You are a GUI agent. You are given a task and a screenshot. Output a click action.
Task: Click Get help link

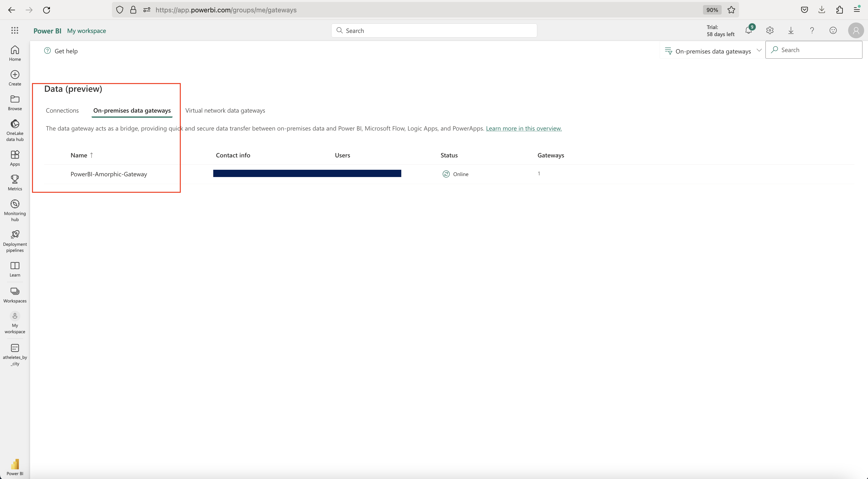(61, 51)
